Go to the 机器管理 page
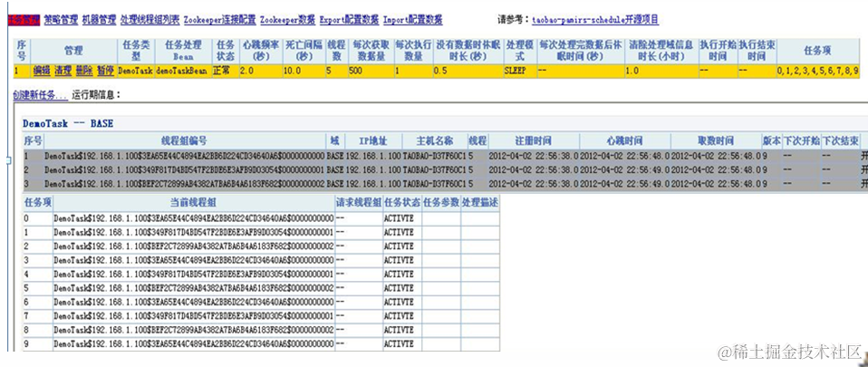This screenshot has height=367, width=868. click(x=99, y=20)
